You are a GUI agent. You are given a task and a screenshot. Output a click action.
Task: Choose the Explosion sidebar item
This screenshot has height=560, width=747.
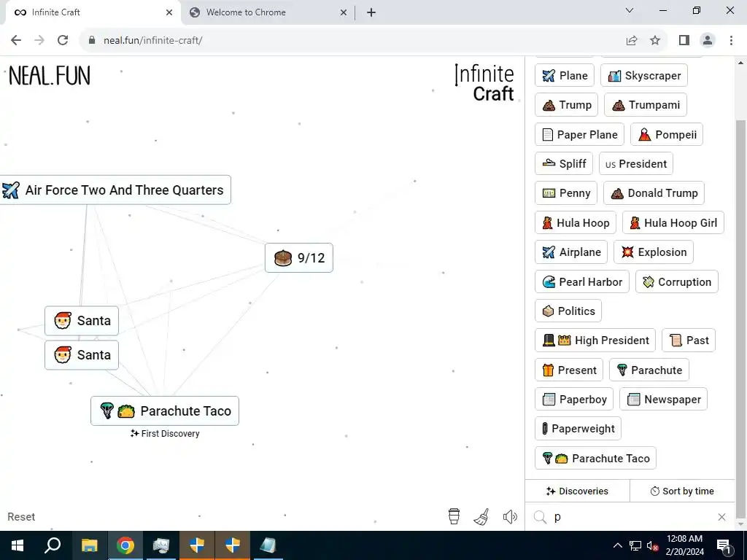[654, 252]
